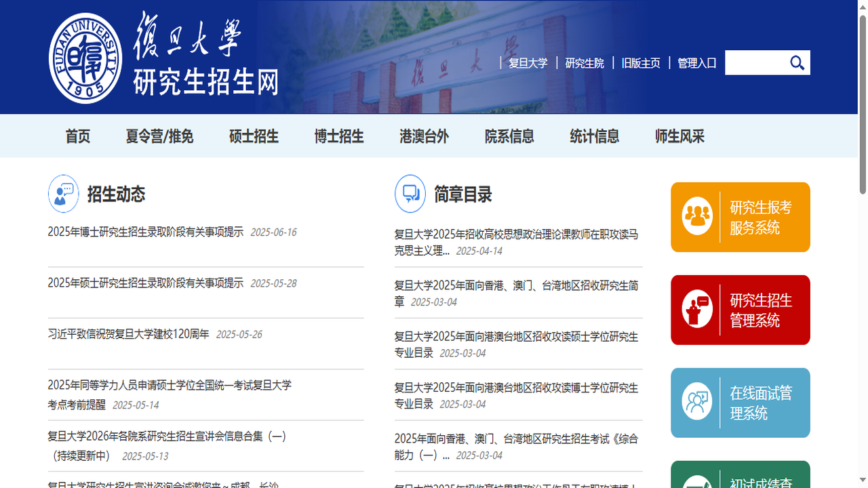Open the 硕士招生 menu

254,136
